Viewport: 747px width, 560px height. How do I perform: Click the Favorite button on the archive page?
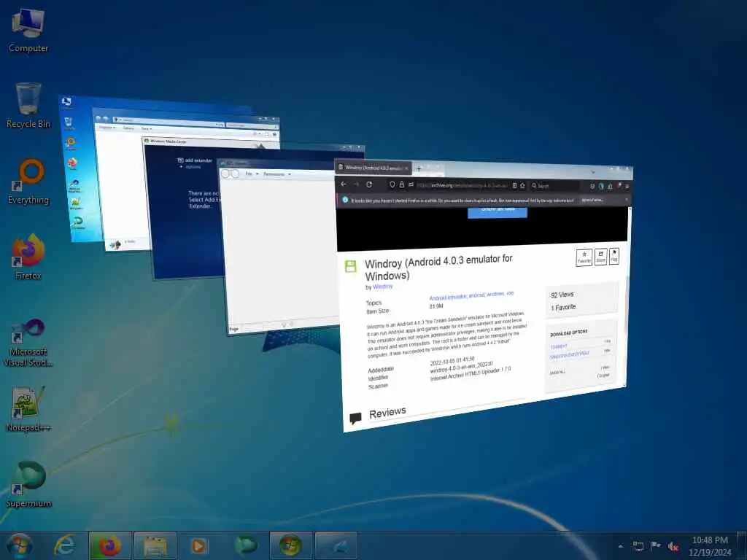click(x=584, y=257)
